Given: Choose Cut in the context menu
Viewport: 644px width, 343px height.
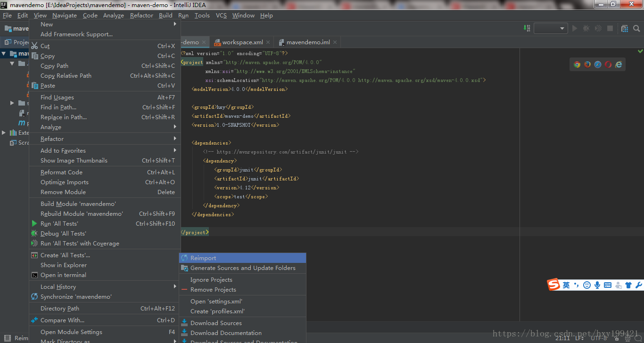Looking at the screenshot, I should coord(105,46).
